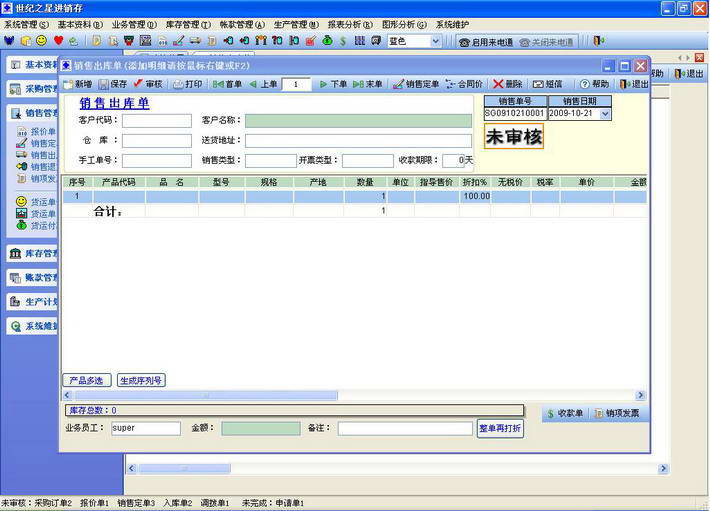Click 新增 (New) in the form toolbar

tap(77, 85)
